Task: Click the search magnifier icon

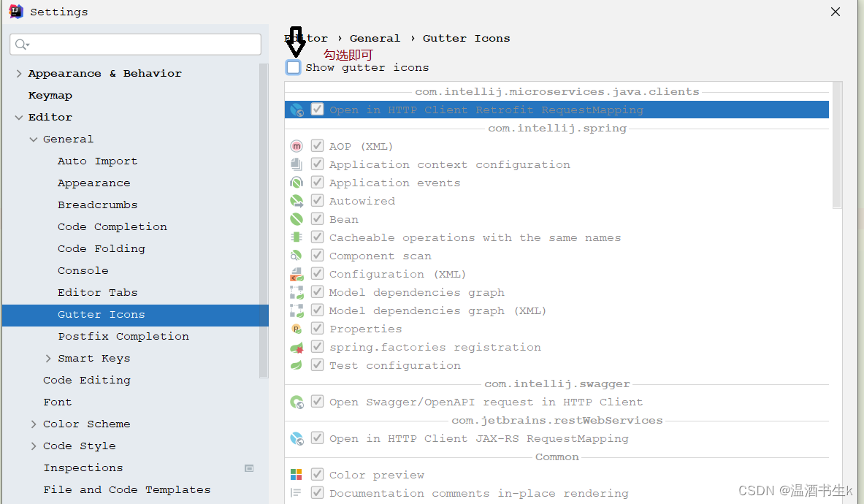Action: pos(21,44)
